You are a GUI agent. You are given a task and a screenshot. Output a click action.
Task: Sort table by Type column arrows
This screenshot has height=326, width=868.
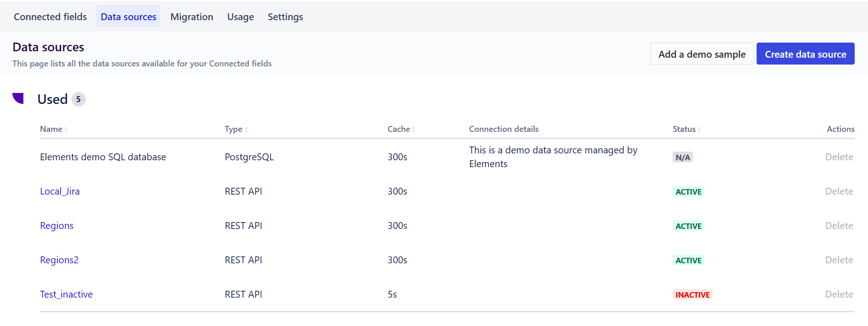pyautogui.click(x=246, y=130)
